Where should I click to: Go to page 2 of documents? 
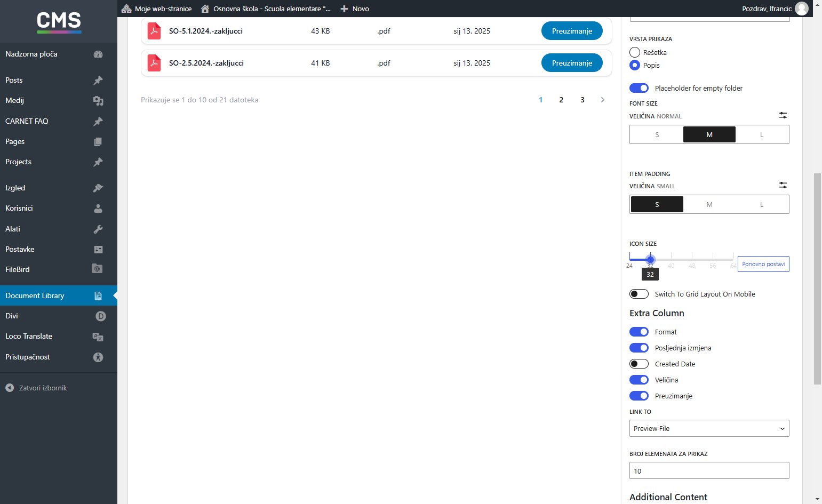561,100
